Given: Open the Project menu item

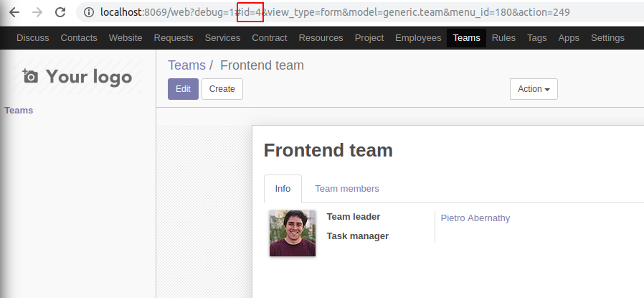Looking at the screenshot, I should (369, 38).
